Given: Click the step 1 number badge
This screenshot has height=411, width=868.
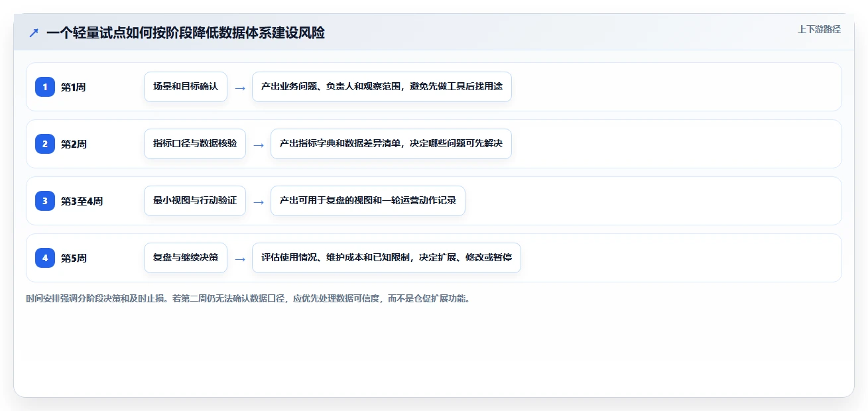Looking at the screenshot, I should coord(45,87).
